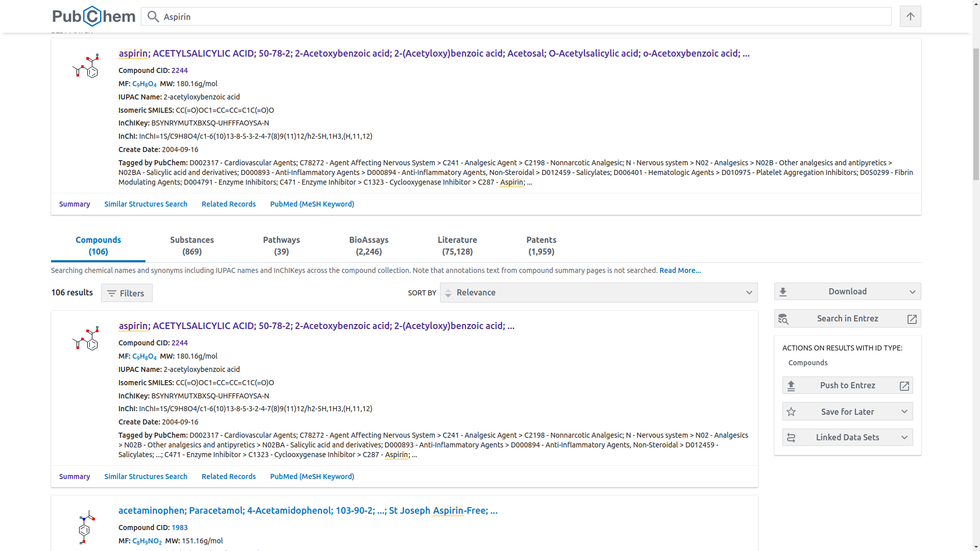Click the Read More link
Viewport: 980px width, 551px height.
pyautogui.click(x=680, y=270)
